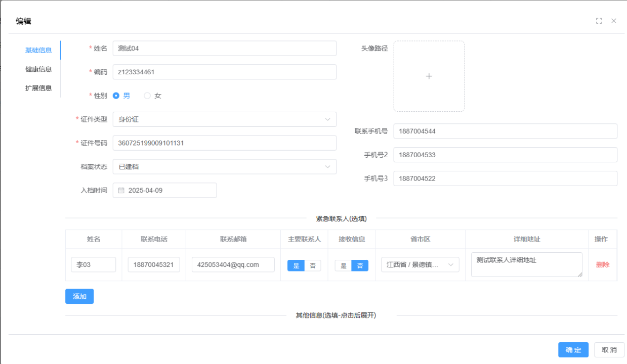627x364 pixels.
Task: Click the 紧急联系人(选填) section title
Action: click(x=342, y=219)
